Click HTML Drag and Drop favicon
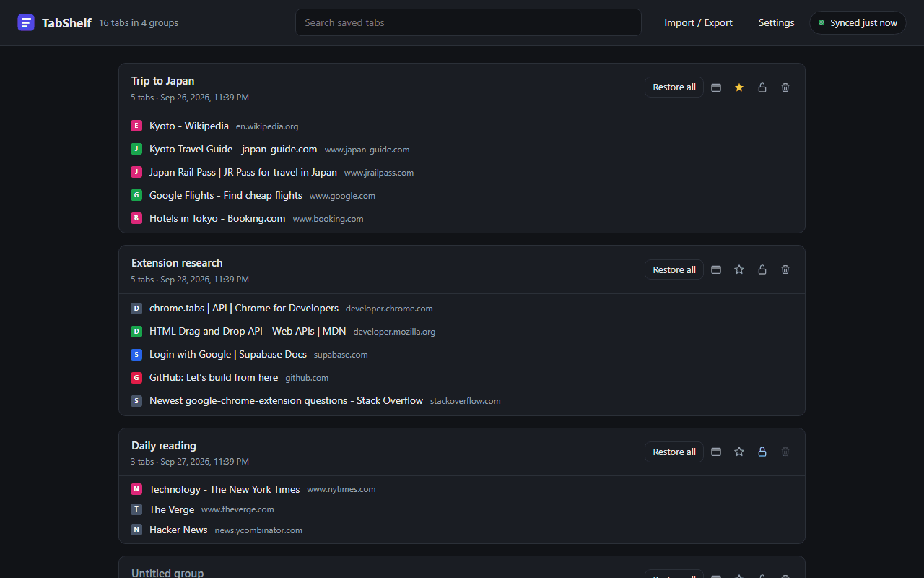 [x=136, y=332]
